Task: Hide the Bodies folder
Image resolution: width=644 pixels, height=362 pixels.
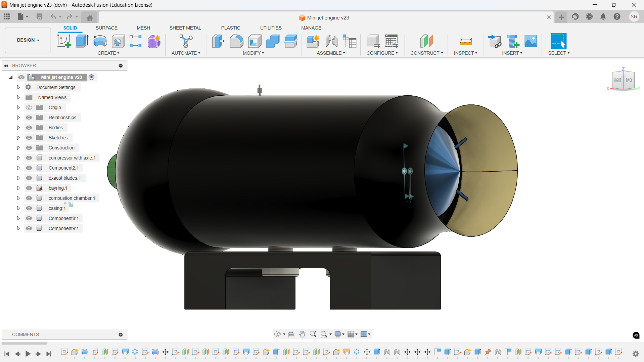Action: [29, 128]
